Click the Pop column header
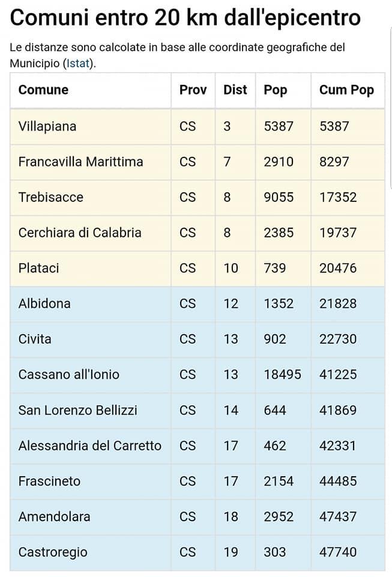Screen dimensions: 392x577 276,90
